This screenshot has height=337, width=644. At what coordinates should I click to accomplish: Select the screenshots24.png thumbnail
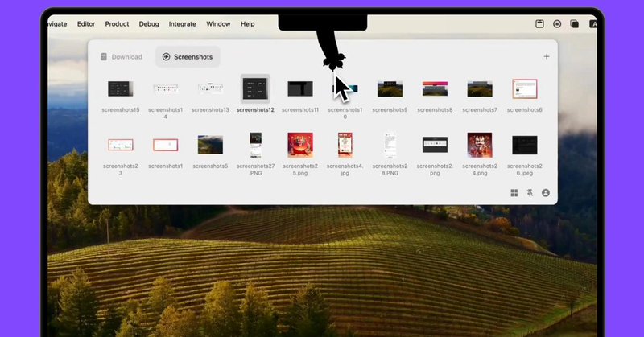(480, 145)
